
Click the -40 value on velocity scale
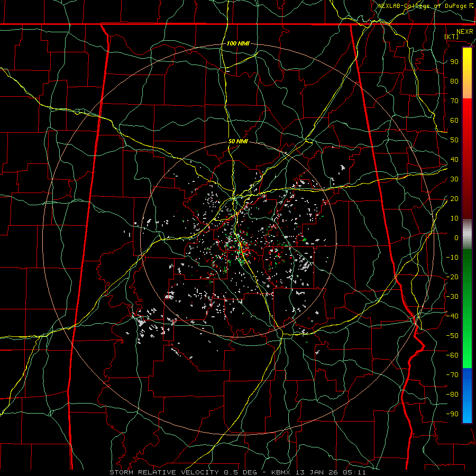click(x=452, y=316)
